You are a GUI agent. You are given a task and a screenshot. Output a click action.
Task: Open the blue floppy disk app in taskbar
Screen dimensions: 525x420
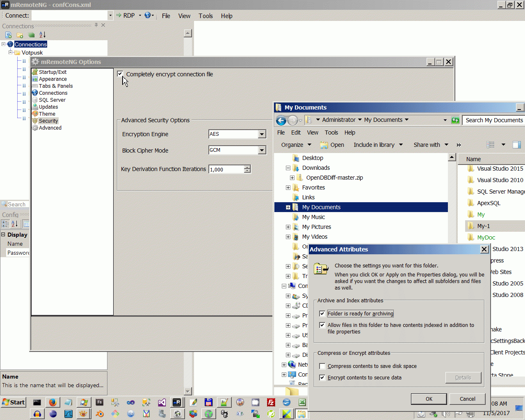209,402
